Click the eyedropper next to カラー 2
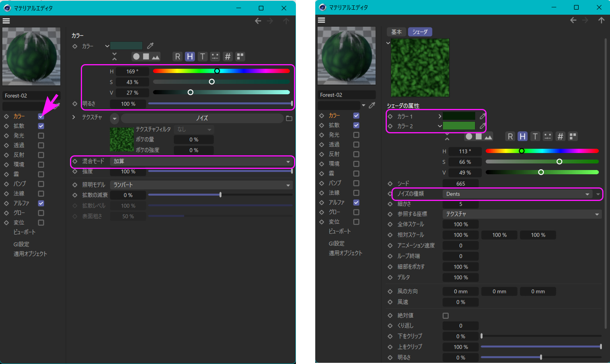This screenshot has height=364, width=610. coord(482,126)
